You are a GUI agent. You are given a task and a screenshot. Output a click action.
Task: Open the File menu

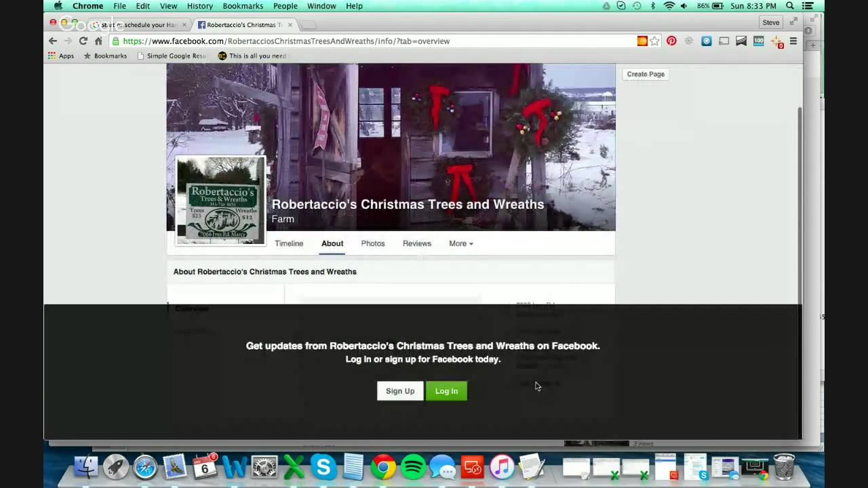click(x=119, y=5)
